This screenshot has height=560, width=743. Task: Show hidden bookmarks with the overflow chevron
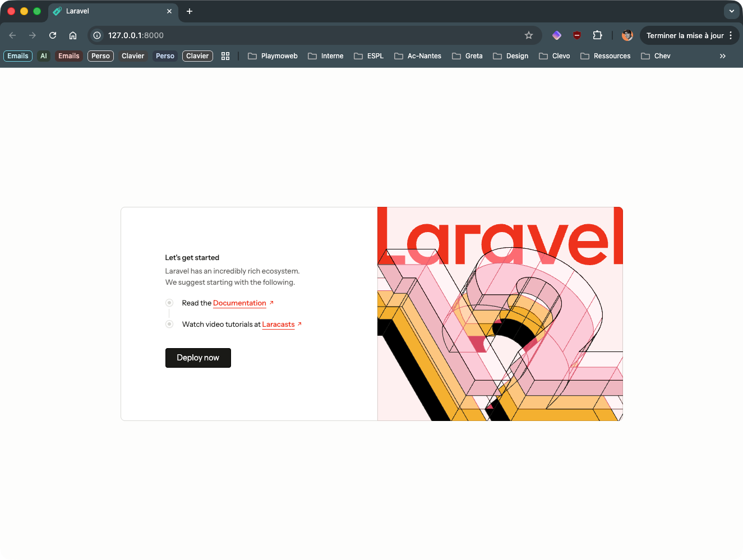(723, 55)
